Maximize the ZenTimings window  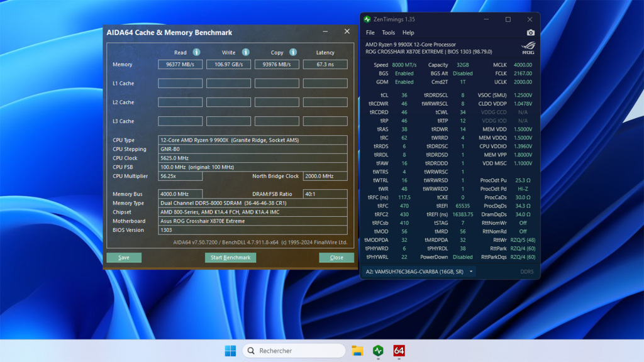pyautogui.click(x=508, y=19)
